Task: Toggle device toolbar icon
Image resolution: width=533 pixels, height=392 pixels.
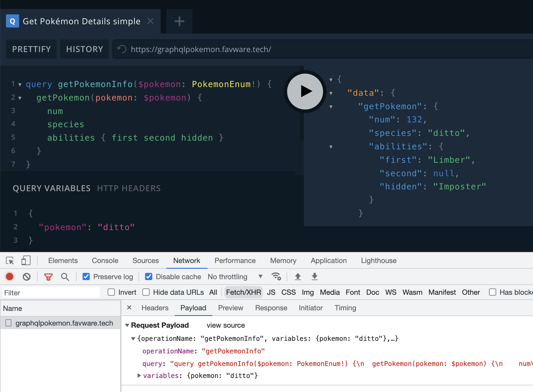Action: (x=26, y=261)
